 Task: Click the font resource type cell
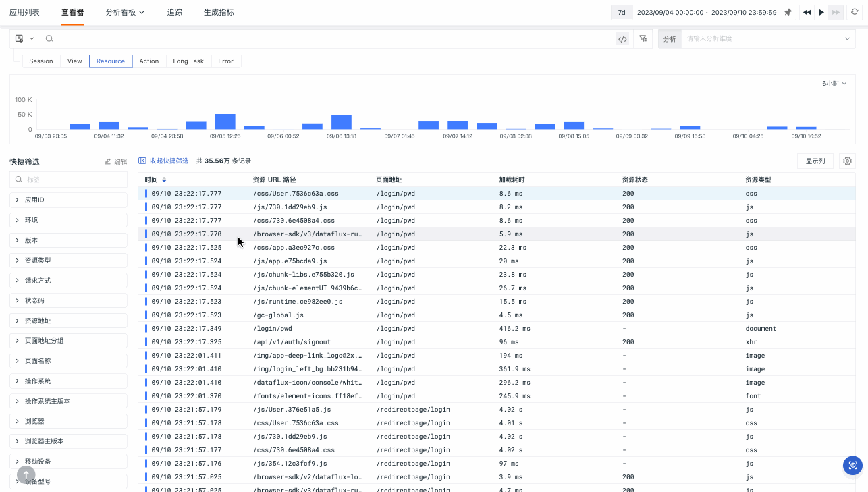(x=753, y=396)
